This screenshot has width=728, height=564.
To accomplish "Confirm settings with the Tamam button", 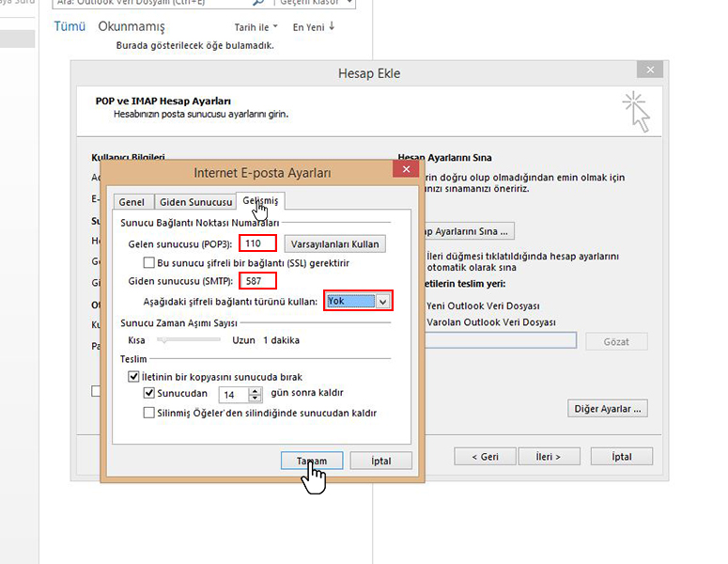I will tap(312, 461).
